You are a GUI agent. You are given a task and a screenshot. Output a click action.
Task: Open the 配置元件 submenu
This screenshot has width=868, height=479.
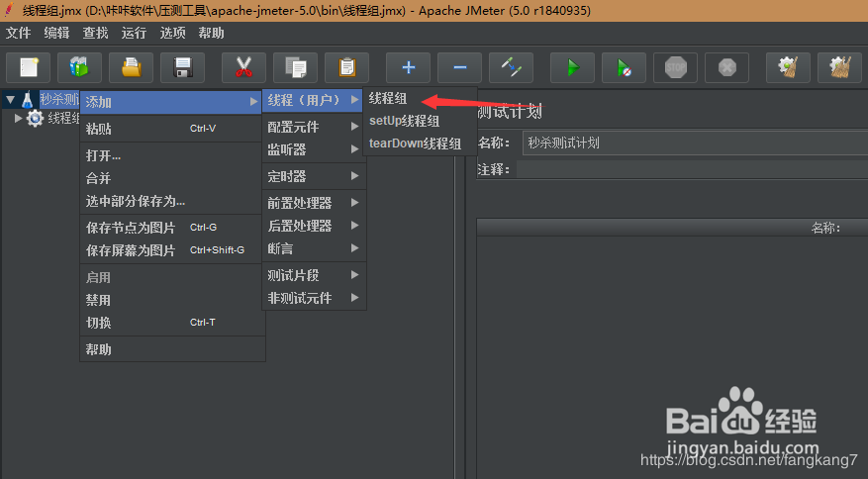point(314,127)
